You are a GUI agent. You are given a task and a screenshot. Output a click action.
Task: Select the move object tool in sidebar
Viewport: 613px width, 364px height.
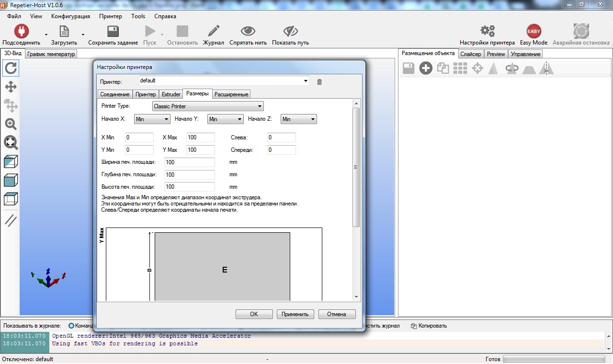[x=11, y=105]
